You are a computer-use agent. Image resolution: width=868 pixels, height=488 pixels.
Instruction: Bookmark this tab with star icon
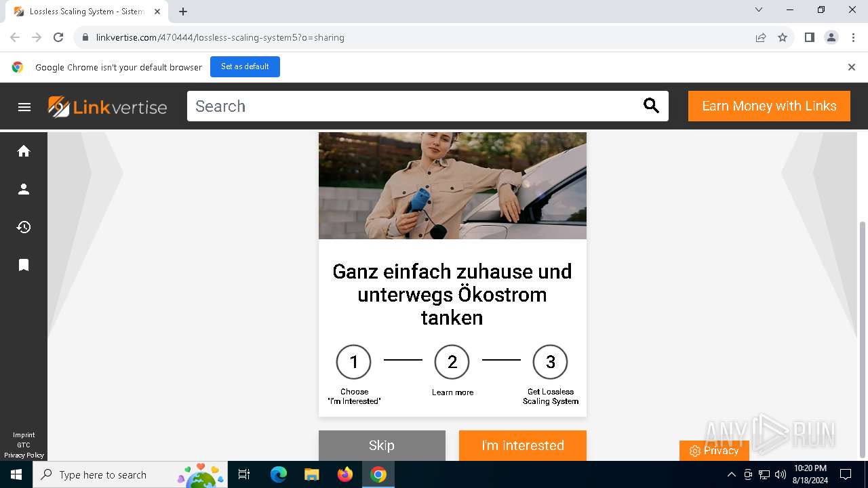[783, 37]
